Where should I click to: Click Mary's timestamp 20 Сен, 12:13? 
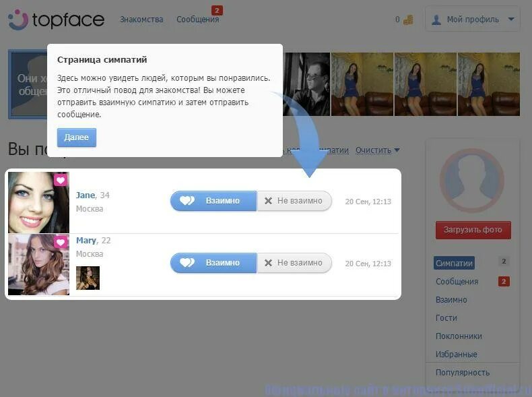pyautogui.click(x=368, y=264)
